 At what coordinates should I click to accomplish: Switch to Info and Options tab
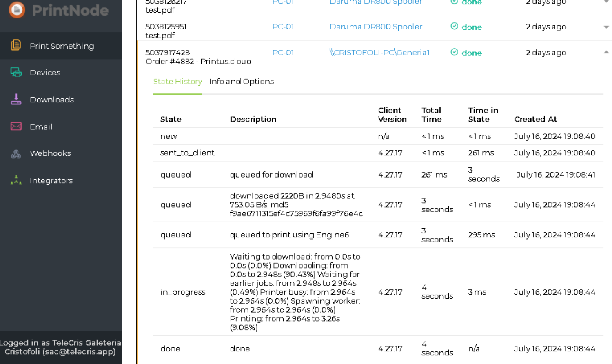(x=241, y=82)
